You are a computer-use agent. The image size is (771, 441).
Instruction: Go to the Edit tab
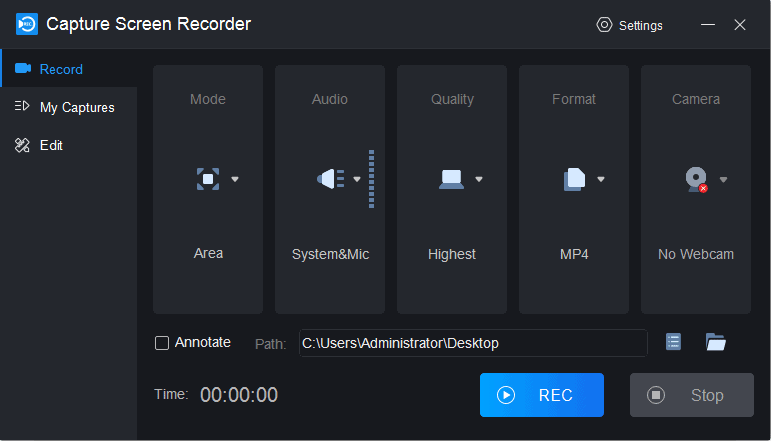click(69, 145)
